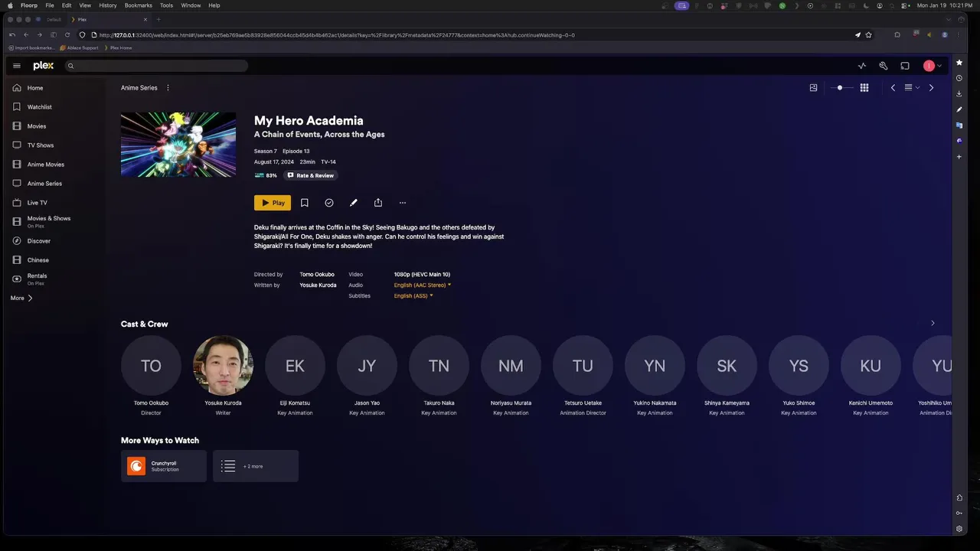
Task: Open more actions ellipsis
Action: [x=403, y=203]
